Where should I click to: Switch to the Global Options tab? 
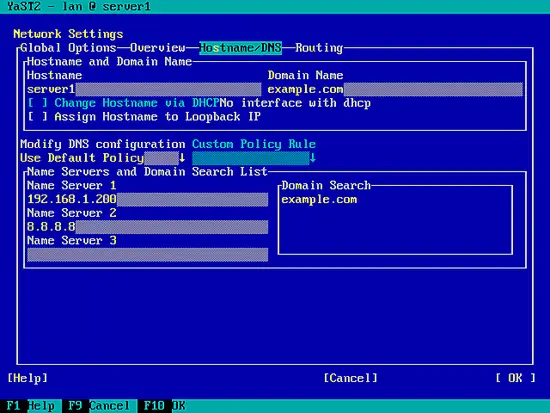click(x=68, y=48)
